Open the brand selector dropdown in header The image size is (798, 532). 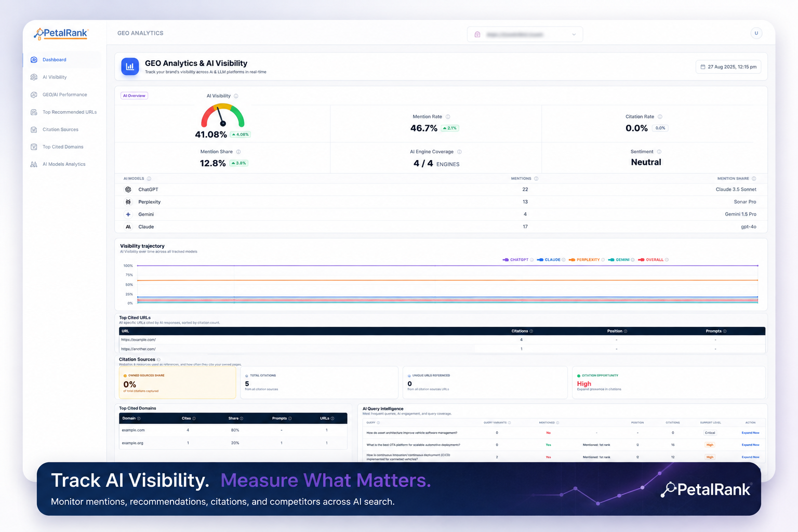[x=525, y=34]
